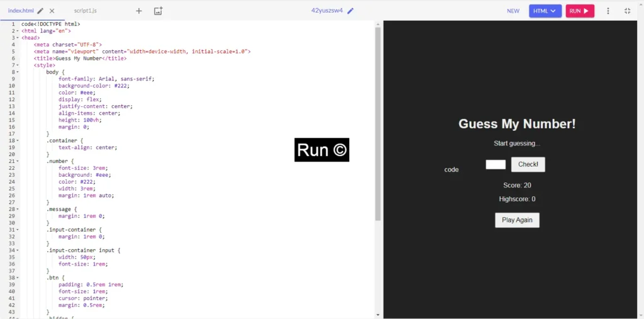Click the scroll down arrow of the editor scrollbar

point(378,315)
